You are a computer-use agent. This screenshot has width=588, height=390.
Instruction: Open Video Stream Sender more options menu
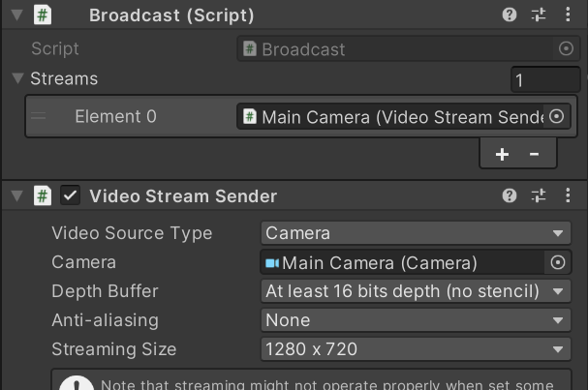click(567, 196)
